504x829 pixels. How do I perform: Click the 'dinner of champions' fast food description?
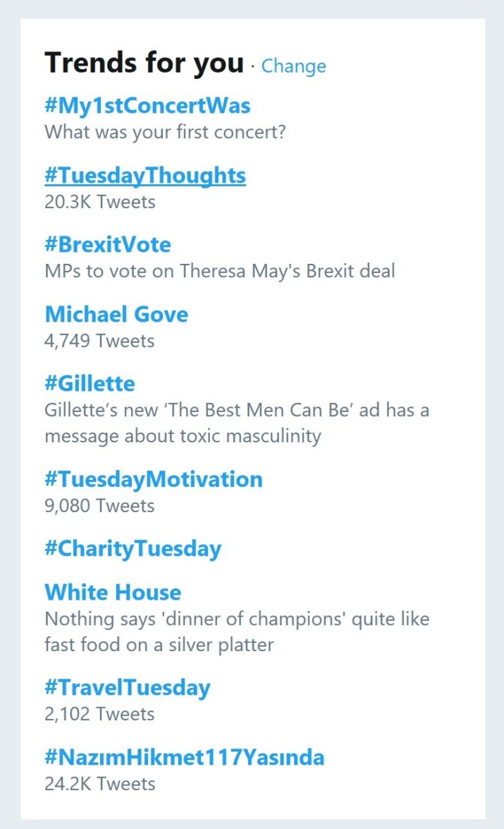(x=236, y=631)
